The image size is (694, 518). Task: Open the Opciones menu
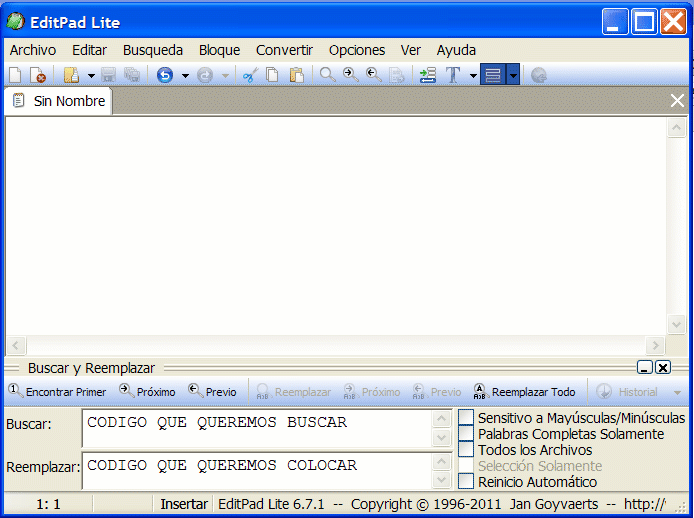pyautogui.click(x=357, y=50)
